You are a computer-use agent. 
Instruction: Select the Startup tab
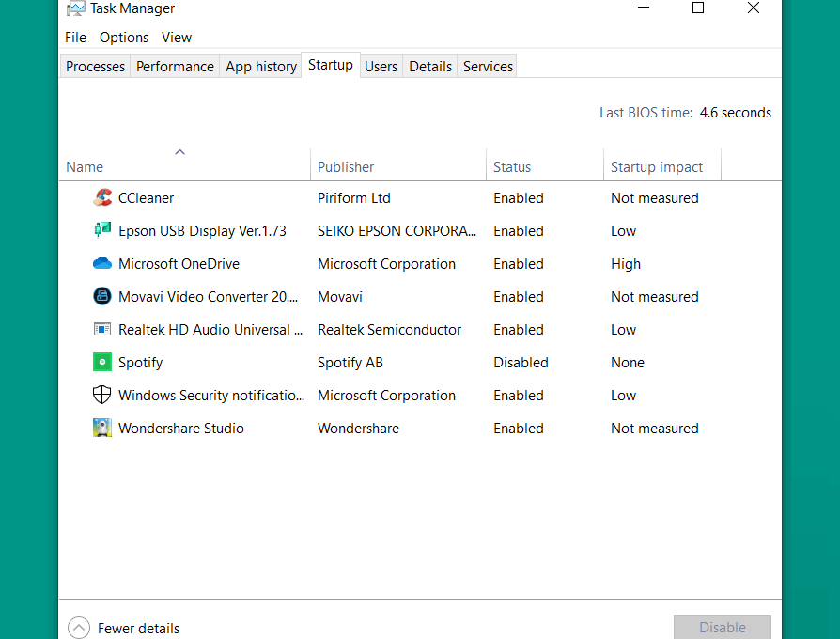pyautogui.click(x=331, y=65)
